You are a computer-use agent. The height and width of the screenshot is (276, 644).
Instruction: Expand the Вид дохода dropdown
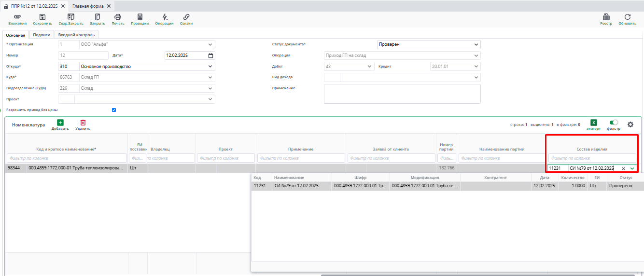(476, 77)
